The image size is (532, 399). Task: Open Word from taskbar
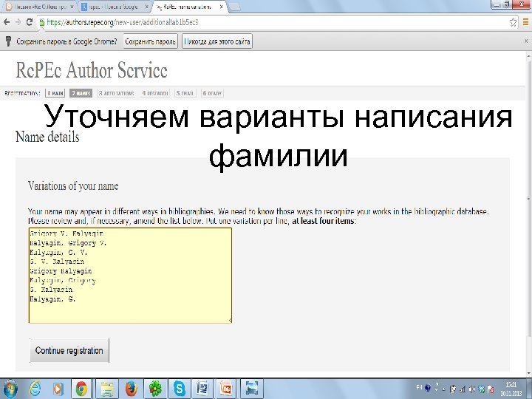pos(202,389)
